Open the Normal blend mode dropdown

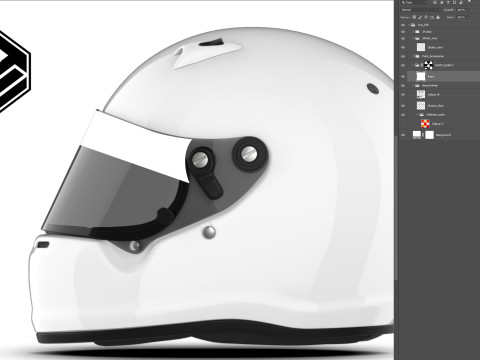point(421,10)
